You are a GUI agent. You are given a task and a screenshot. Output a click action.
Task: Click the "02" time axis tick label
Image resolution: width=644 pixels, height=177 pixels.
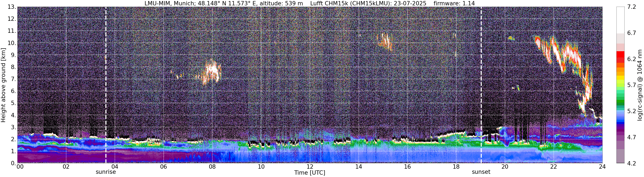pyautogui.click(x=66, y=167)
